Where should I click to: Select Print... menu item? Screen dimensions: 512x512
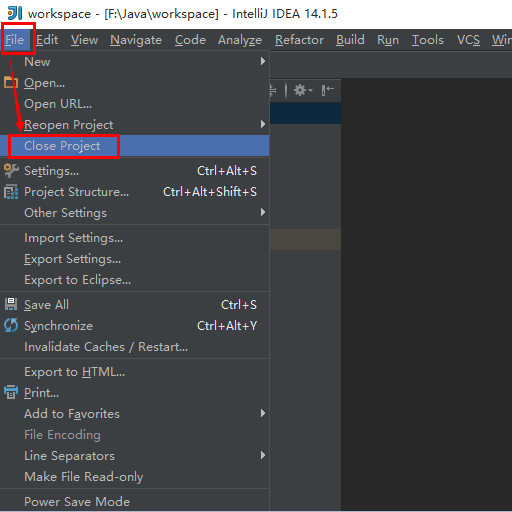click(x=135, y=393)
